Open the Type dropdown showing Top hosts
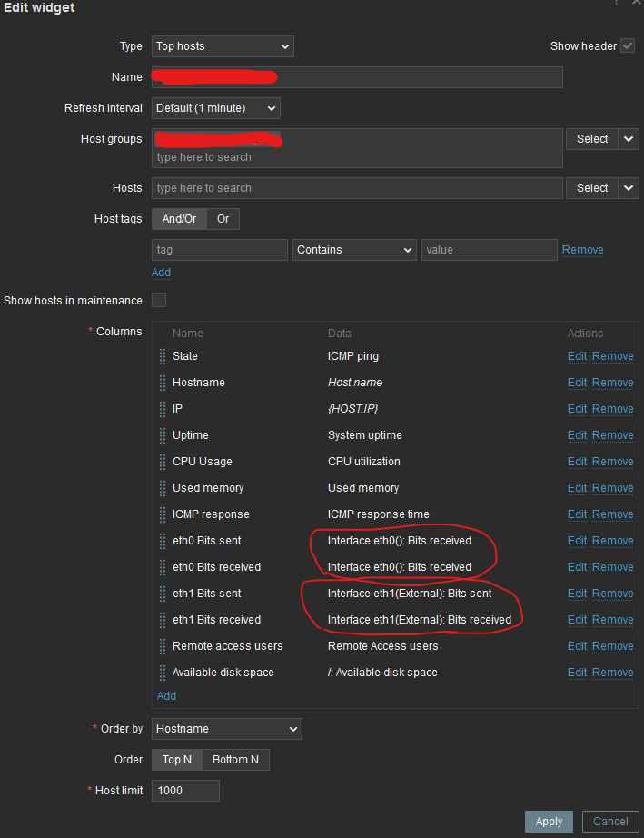This screenshot has width=644, height=838. point(223,46)
